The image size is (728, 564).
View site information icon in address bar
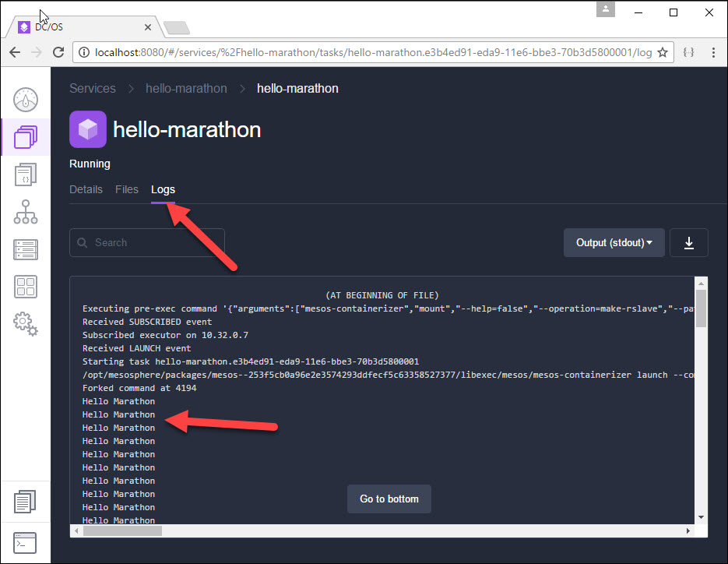click(x=84, y=52)
